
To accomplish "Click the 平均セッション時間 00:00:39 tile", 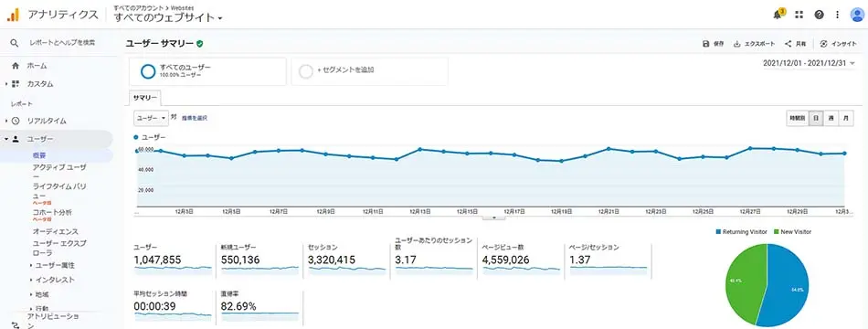I will point(173,306).
